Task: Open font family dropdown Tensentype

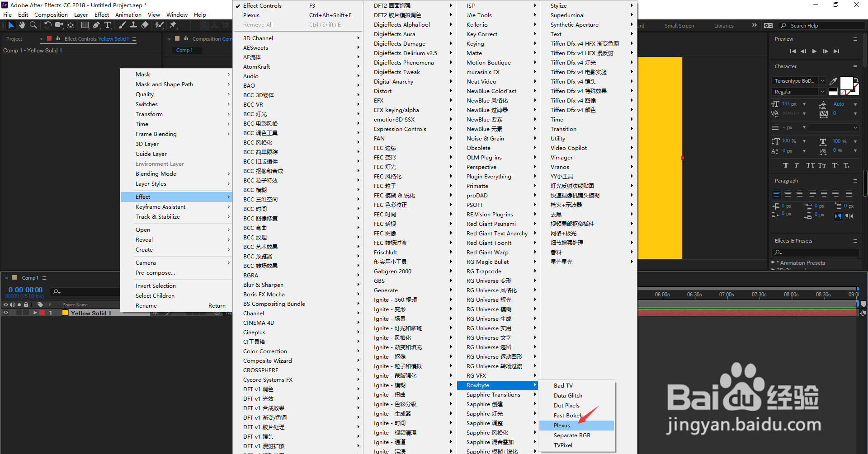Action: [x=822, y=80]
